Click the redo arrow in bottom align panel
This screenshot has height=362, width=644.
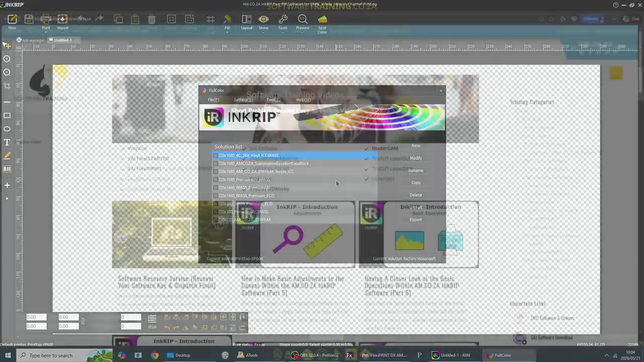[176, 327]
